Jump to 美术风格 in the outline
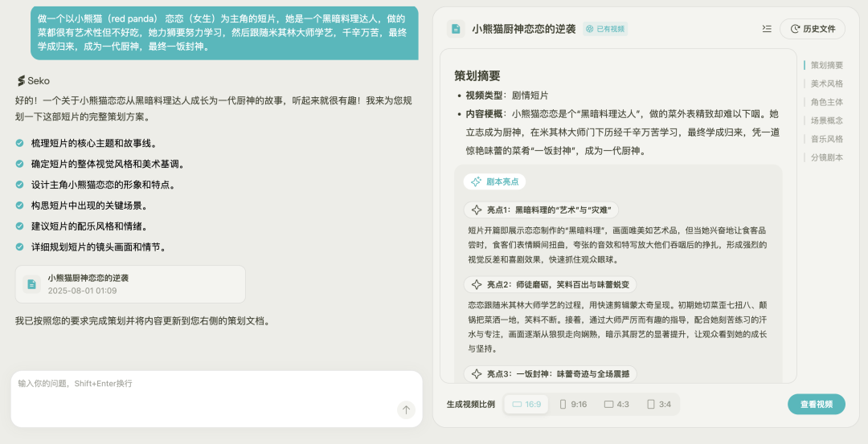The width and height of the screenshot is (868, 444). tap(826, 84)
